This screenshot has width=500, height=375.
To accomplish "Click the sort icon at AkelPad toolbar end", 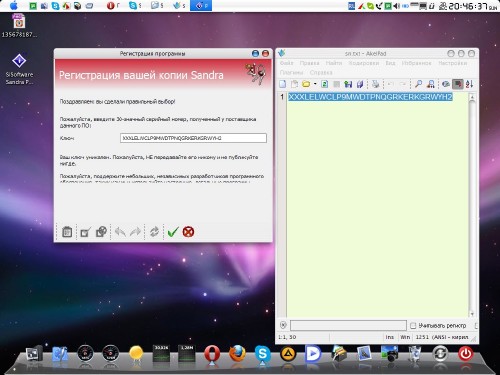I will [470, 84].
